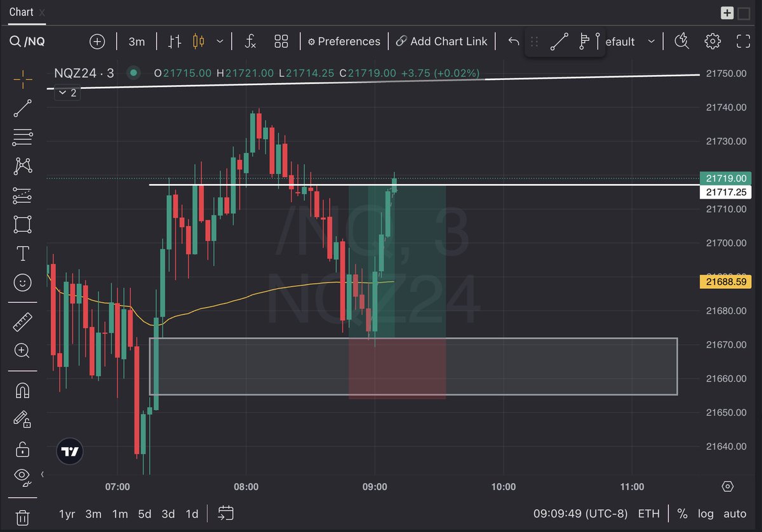Click Add Chart Link
The height and width of the screenshot is (532, 762).
(441, 41)
